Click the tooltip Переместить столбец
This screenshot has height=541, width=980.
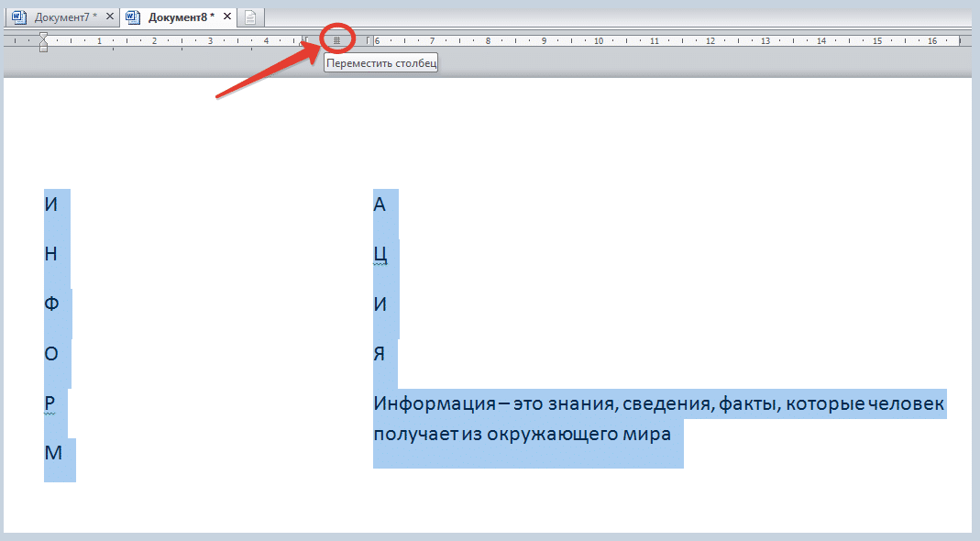[x=381, y=63]
